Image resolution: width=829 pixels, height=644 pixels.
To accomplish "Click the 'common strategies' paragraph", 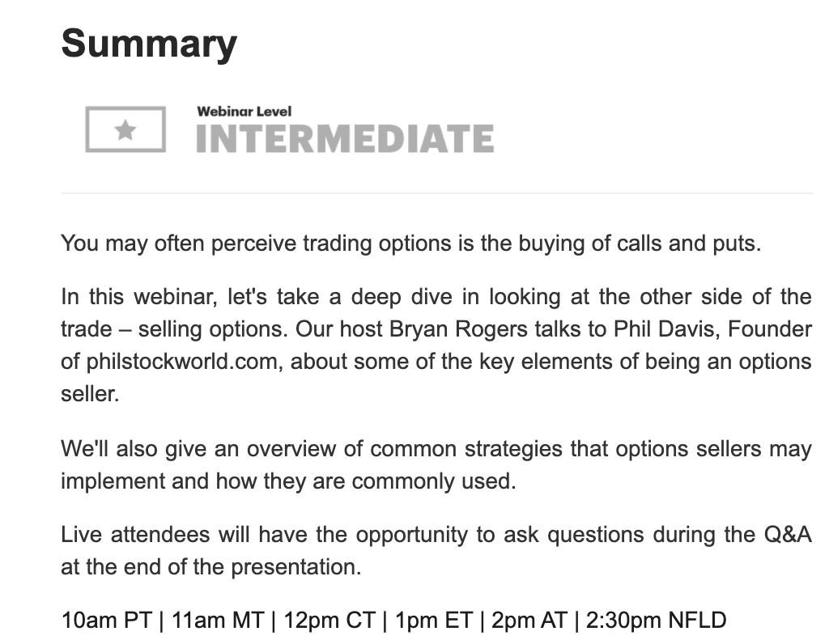I will click(x=436, y=449).
